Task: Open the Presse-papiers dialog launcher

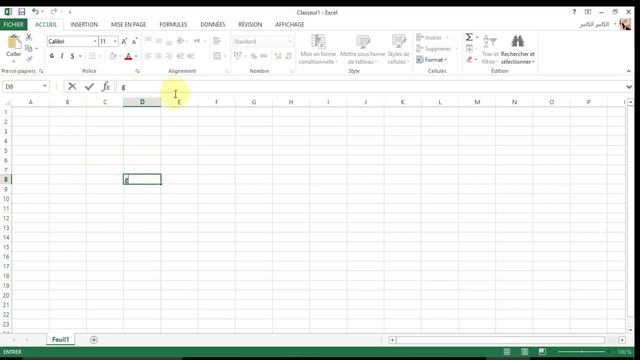Action: pos(41,71)
